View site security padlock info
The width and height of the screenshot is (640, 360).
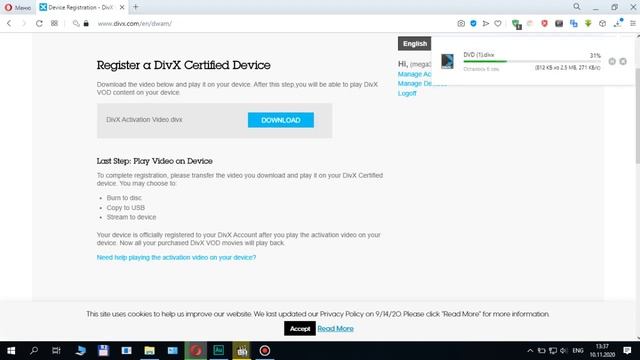pos(86,24)
